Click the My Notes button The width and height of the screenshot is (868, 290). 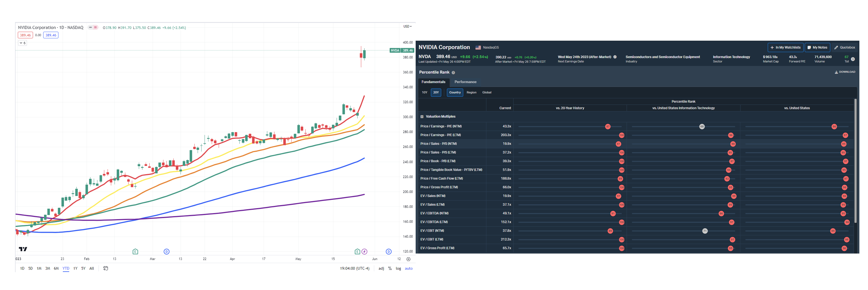817,47
